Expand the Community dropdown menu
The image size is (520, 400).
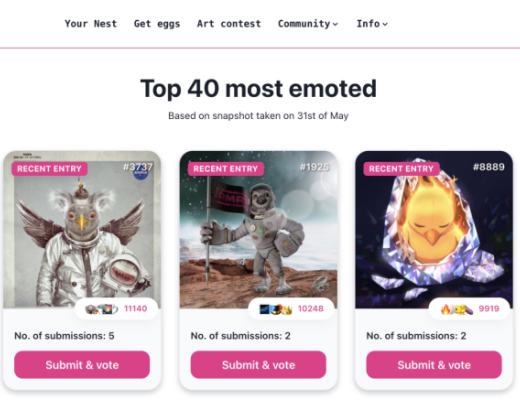pos(308,24)
